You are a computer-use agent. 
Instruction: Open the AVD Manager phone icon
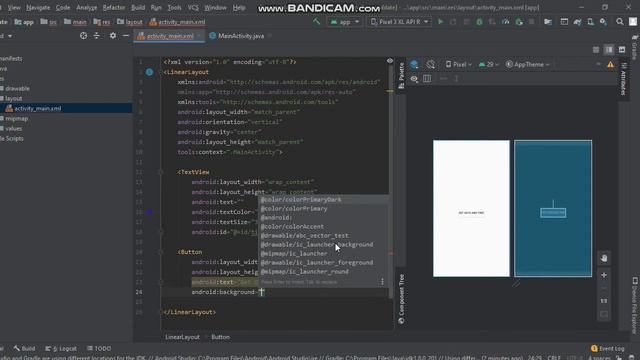click(591, 22)
